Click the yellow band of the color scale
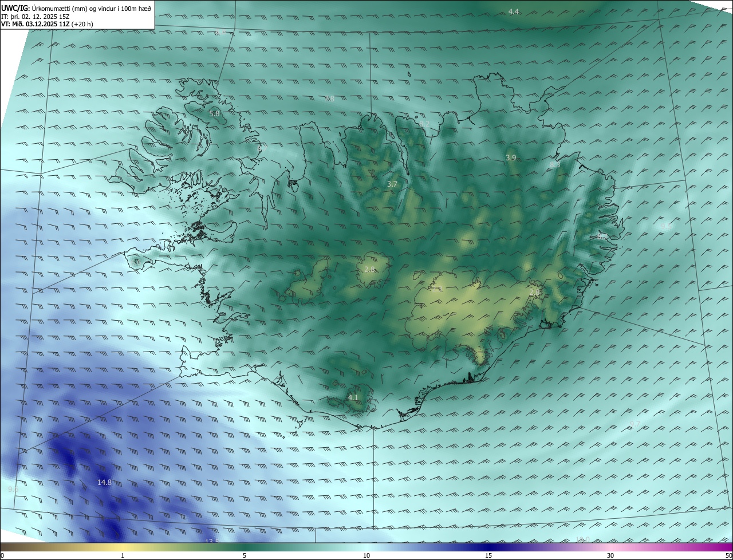Image resolution: width=733 pixels, height=560 pixels. pos(123,547)
